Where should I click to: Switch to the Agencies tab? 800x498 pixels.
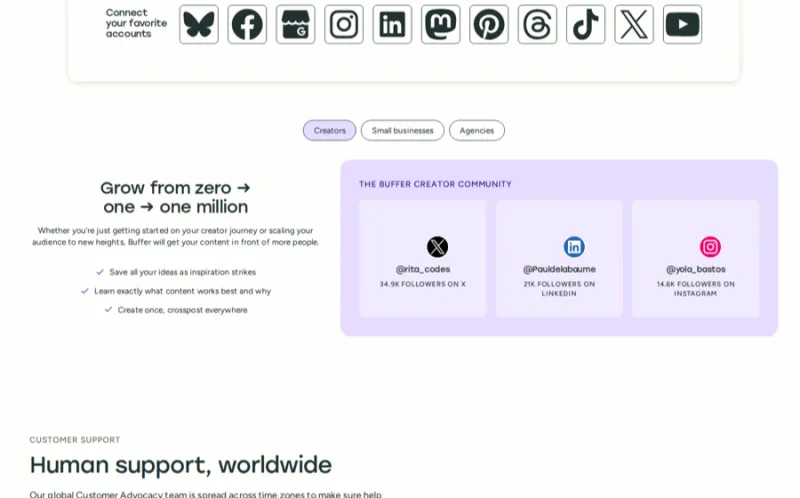[x=477, y=131]
